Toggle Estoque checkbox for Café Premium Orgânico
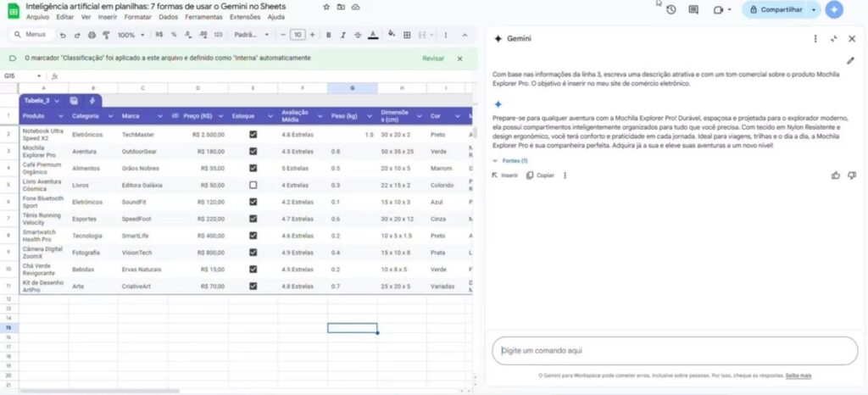The height and width of the screenshot is (395, 868). click(253, 168)
